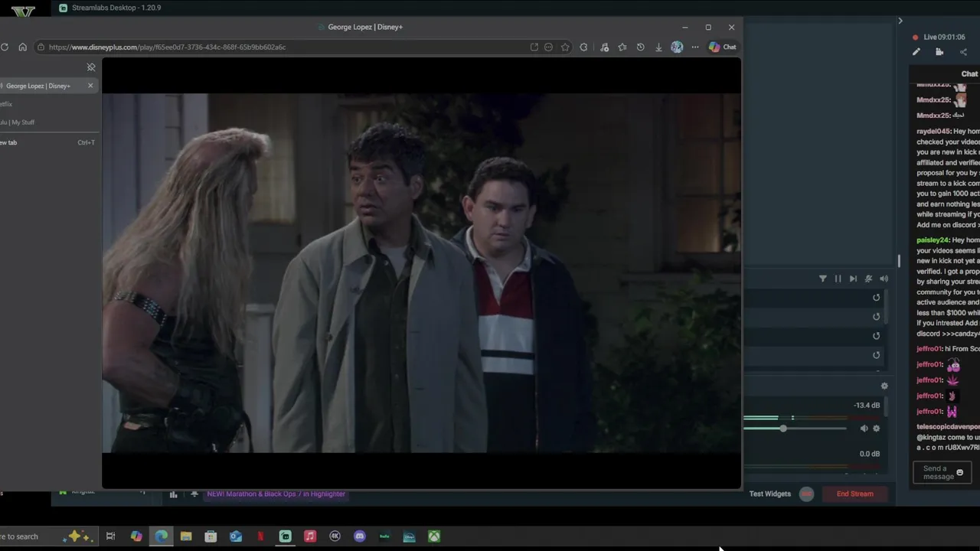980x551 pixels.
Task: Launch Netflix from the taskbar
Action: [260, 536]
